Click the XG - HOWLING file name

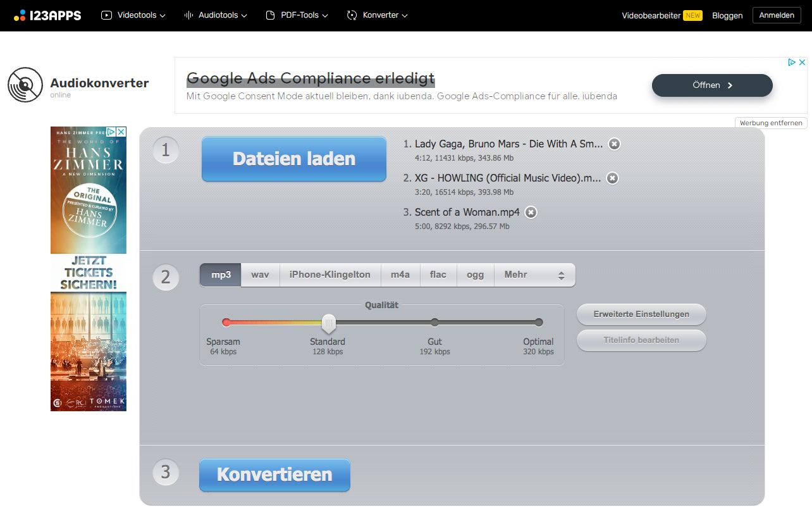(508, 178)
